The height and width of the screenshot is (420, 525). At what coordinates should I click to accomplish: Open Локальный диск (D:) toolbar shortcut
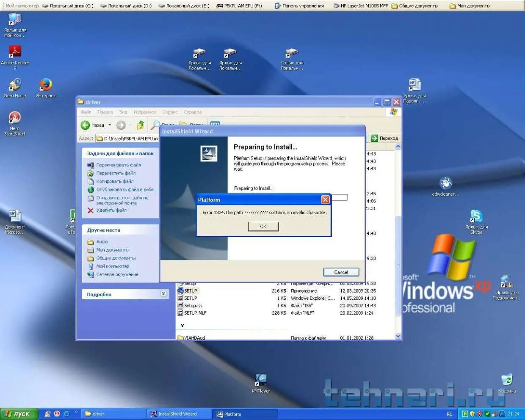pyautogui.click(x=126, y=6)
